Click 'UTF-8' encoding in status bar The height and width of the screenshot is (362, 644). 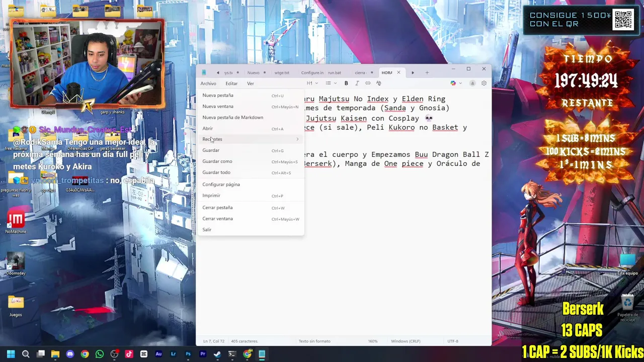pyautogui.click(x=453, y=341)
